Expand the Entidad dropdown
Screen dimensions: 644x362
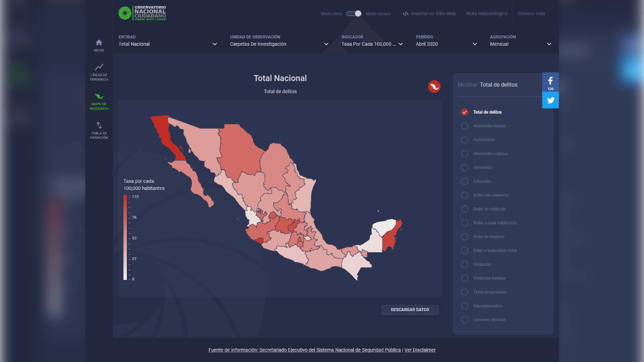[168, 44]
